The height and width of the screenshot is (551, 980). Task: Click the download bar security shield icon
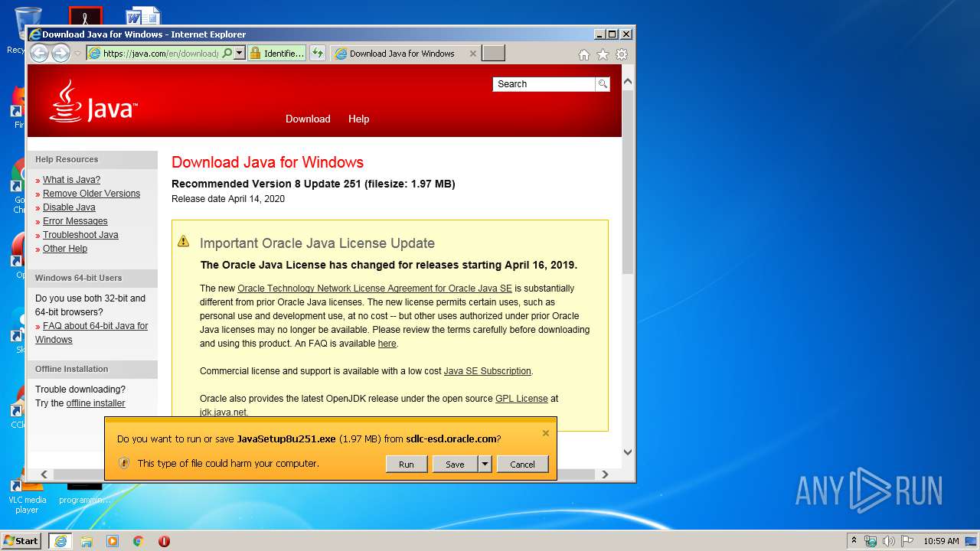124,463
